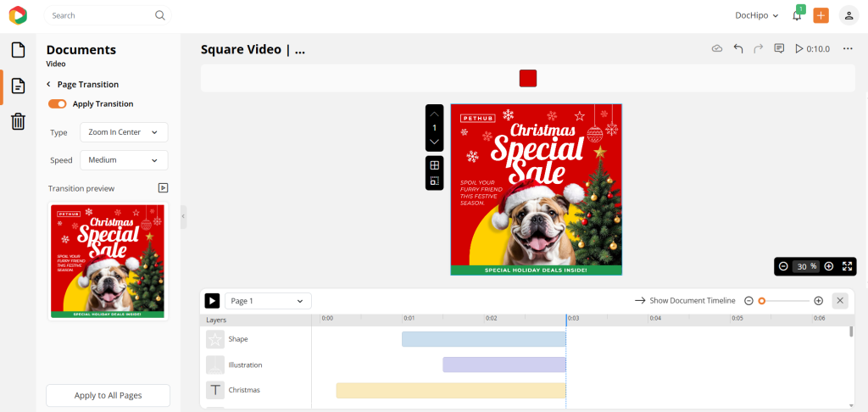868x412 pixels.
Task: Open the user profile avatar
Action: (x=849, y=15)
